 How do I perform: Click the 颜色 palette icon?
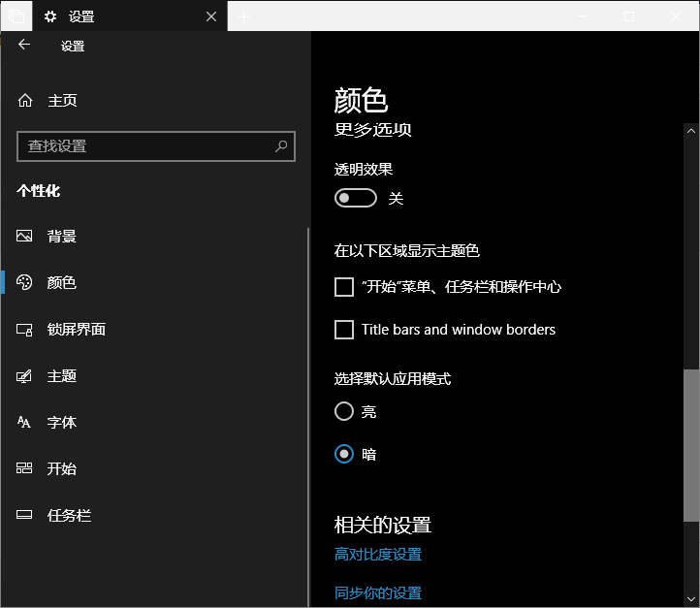tap(25, 283)
